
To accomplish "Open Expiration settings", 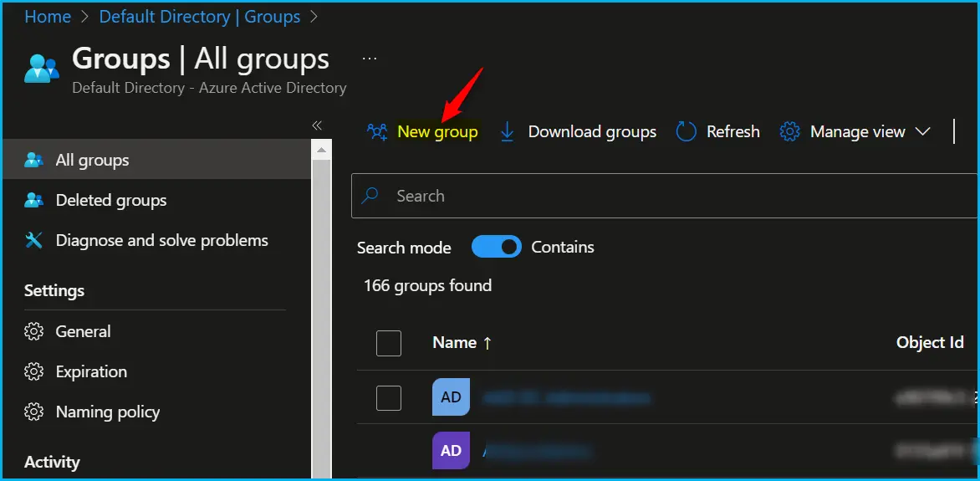I will coord(91,371).
